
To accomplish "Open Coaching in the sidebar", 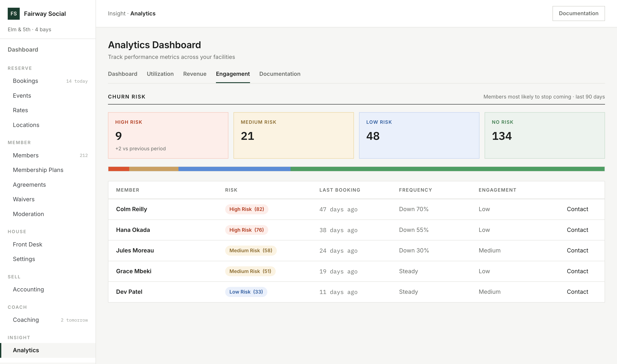I will pos(48,320).
